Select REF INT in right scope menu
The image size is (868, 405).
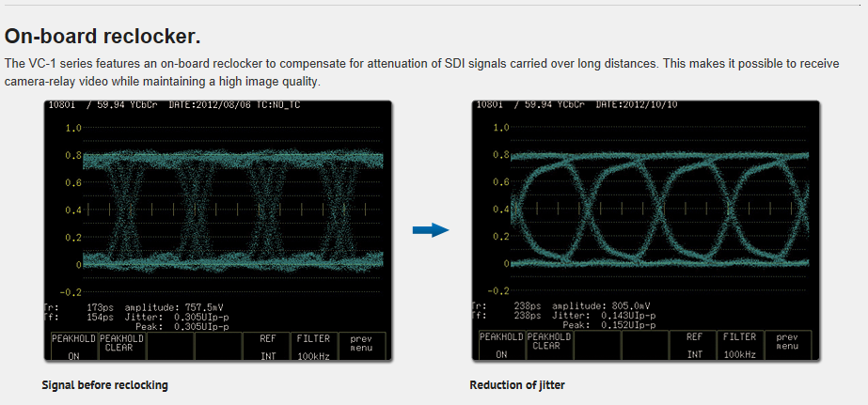point(694,345)
